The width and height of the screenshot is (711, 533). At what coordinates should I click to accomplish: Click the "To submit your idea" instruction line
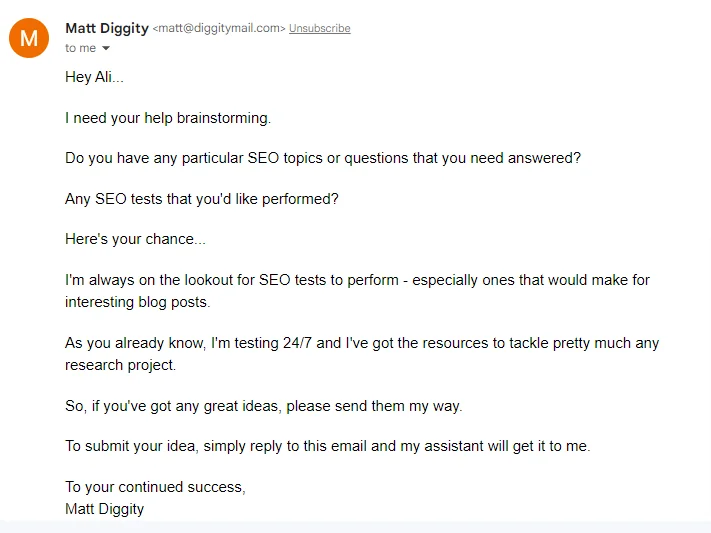coord(328,446)
